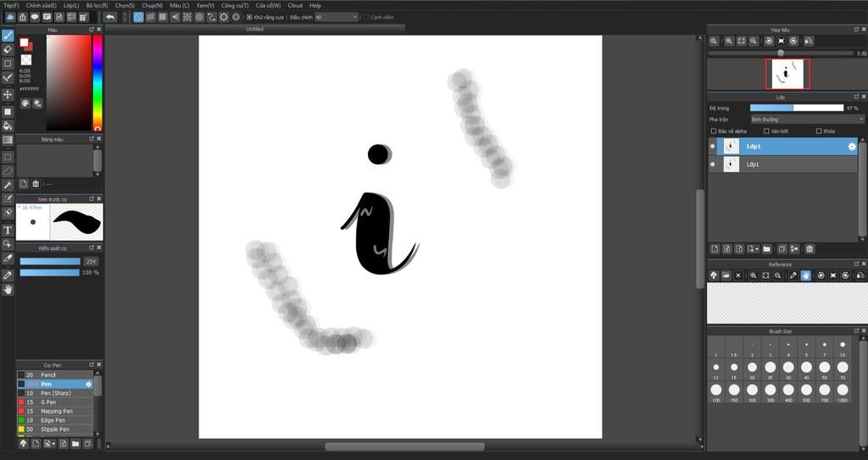The width and height of the screenshot is (868, 460).
Task: Fit to window in Navigator panel
Action: pos(741,41)
